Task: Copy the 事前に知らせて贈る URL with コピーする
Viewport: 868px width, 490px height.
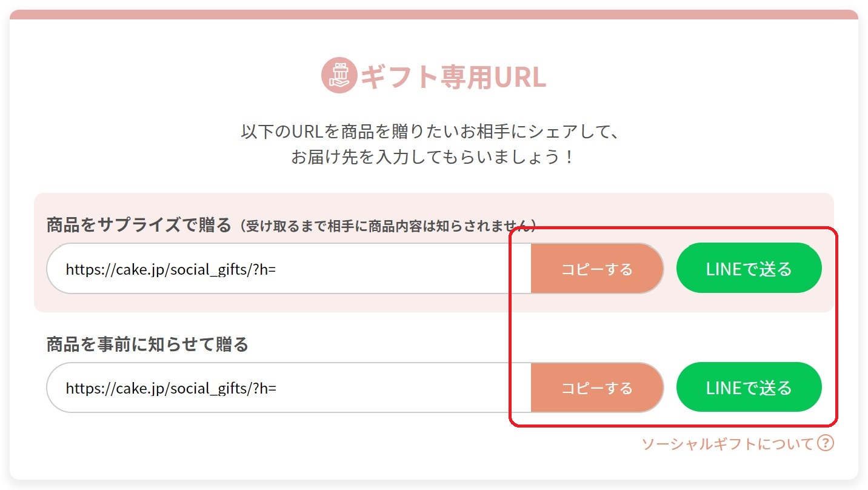Action: (x=597, y=388)
